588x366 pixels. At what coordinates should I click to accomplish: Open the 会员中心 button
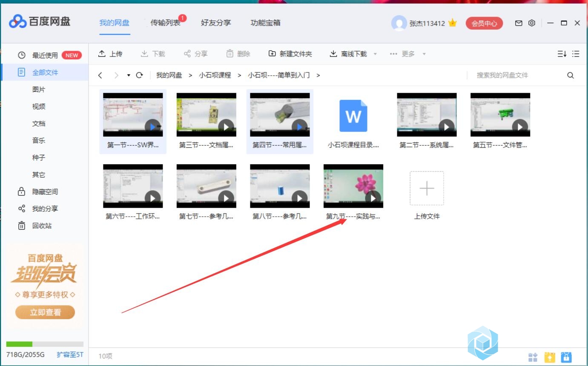click(x=484, y=23)
